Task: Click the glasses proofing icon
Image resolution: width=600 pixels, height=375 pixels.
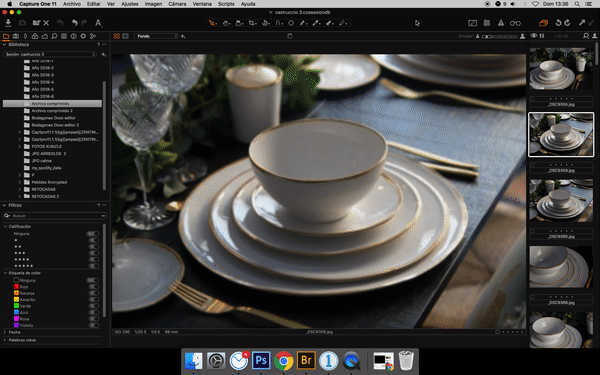Action: coord(515,23)
